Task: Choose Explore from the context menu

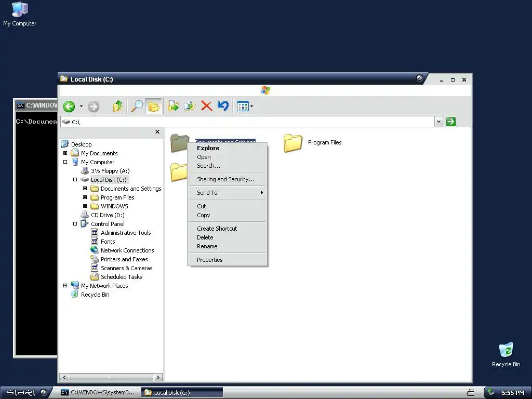Action: tap(228, 148)
